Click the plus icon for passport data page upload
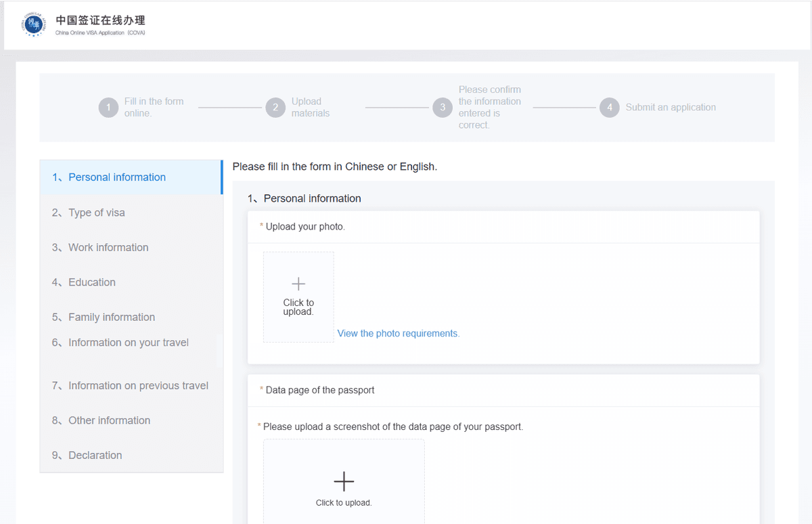Screen dimensions: 812x524 point(344,481)
